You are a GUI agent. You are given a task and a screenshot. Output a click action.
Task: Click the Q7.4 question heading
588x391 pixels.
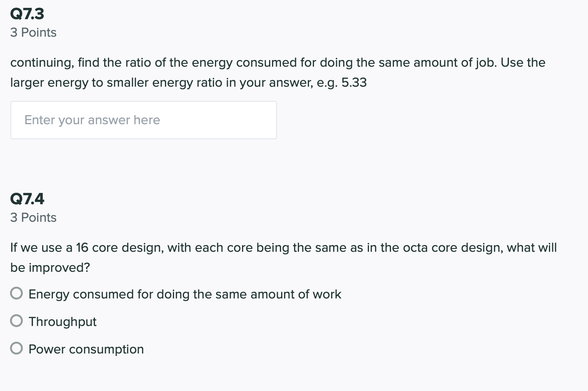pos(27,198)
